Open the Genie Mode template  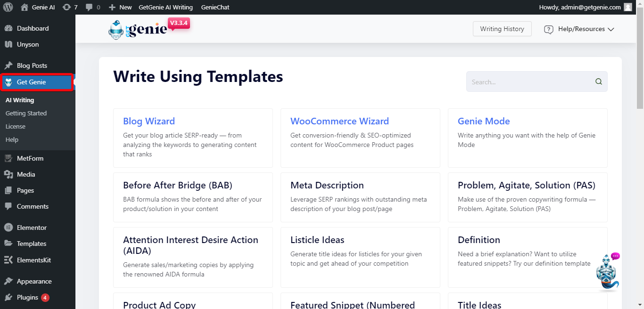point(528,138)
